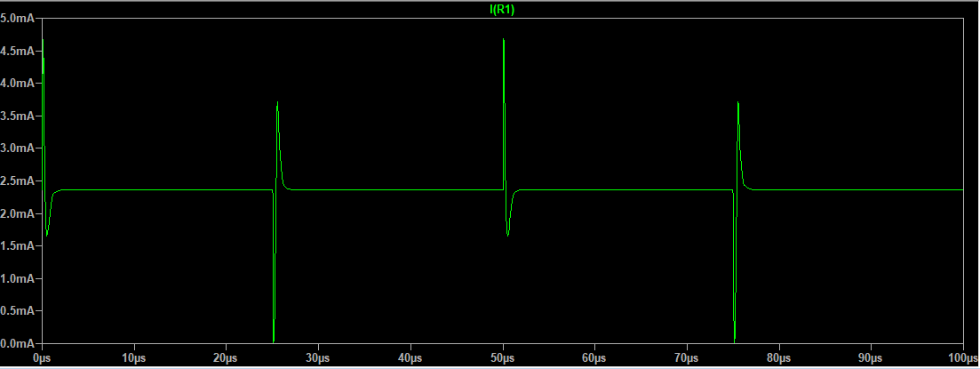Image resolution: width=980 pixels, height=369 pixels.
Task: Click the 50µs time axis label
Action: click(x=502, y=358)
